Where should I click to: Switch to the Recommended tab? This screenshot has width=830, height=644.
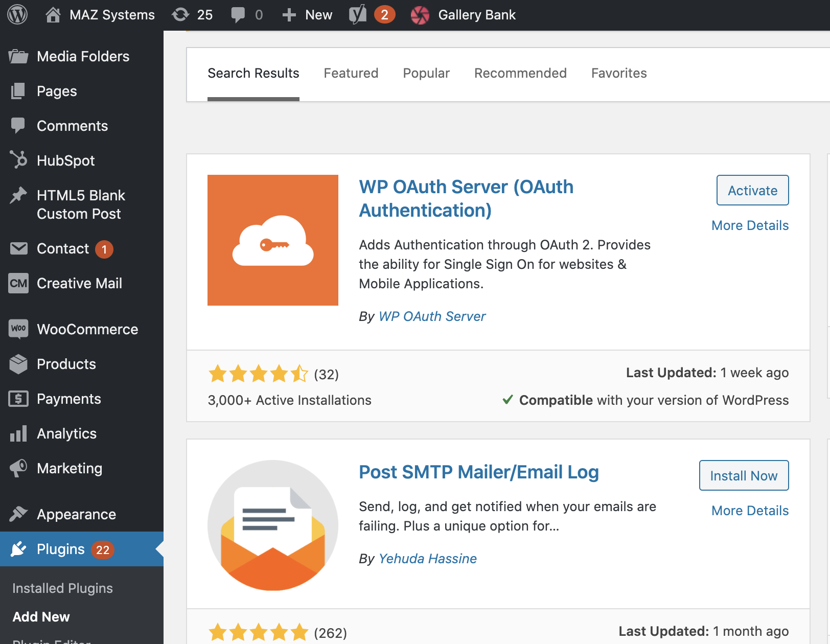520,73
